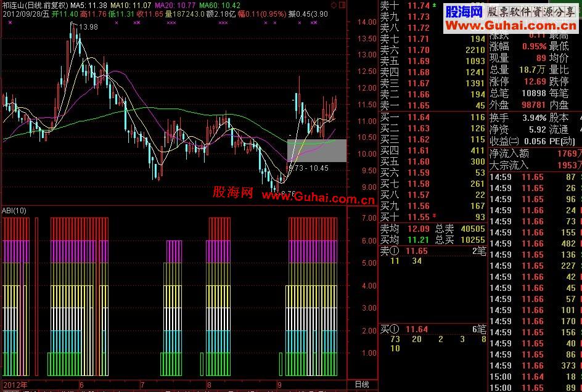Click the 14.00 price axis label
Image resolution: width=582 pixels, height=392 pixels.
tap(367, 22)
